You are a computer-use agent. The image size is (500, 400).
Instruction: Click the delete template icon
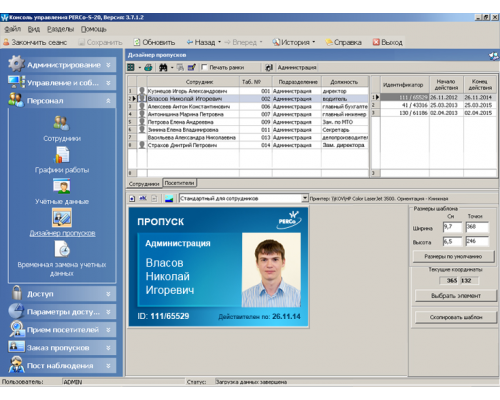[154, 199]
